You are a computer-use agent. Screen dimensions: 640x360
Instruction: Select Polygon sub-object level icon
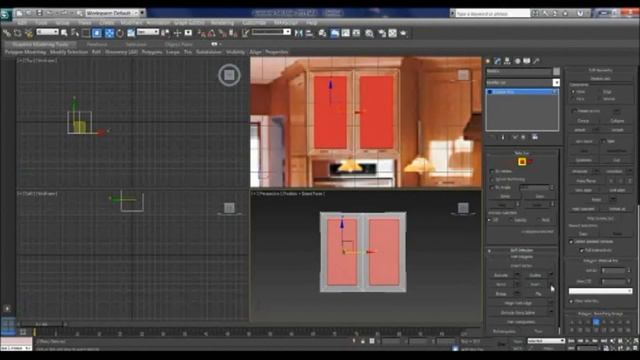(x=522, y=162)
